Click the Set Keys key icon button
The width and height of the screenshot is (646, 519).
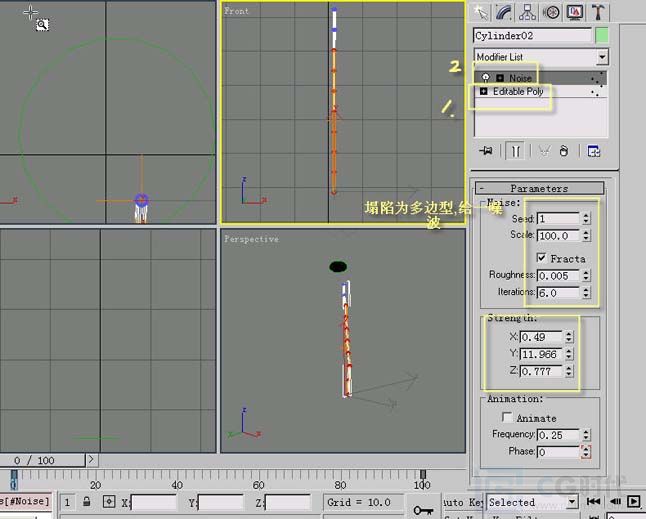click(x=423, y=510)
